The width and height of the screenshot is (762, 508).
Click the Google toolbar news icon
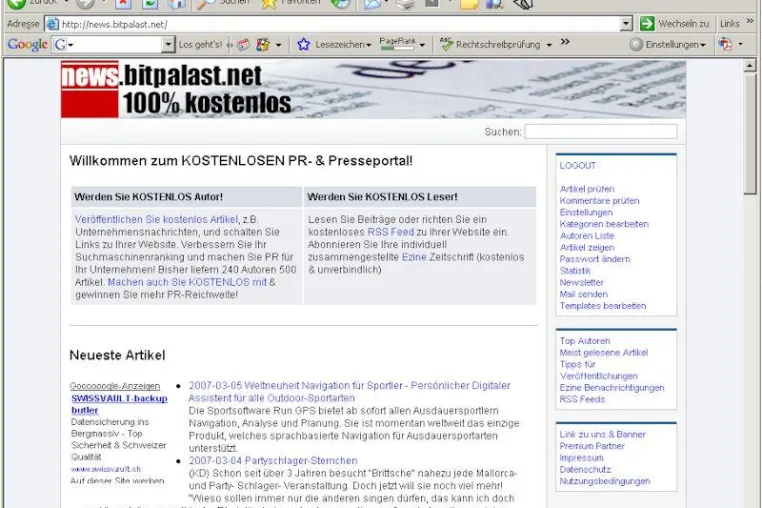243,45
